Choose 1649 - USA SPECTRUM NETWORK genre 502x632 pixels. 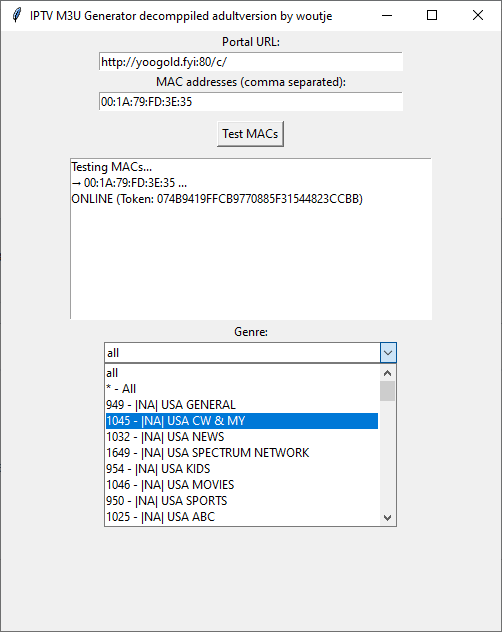coord(242,453)
